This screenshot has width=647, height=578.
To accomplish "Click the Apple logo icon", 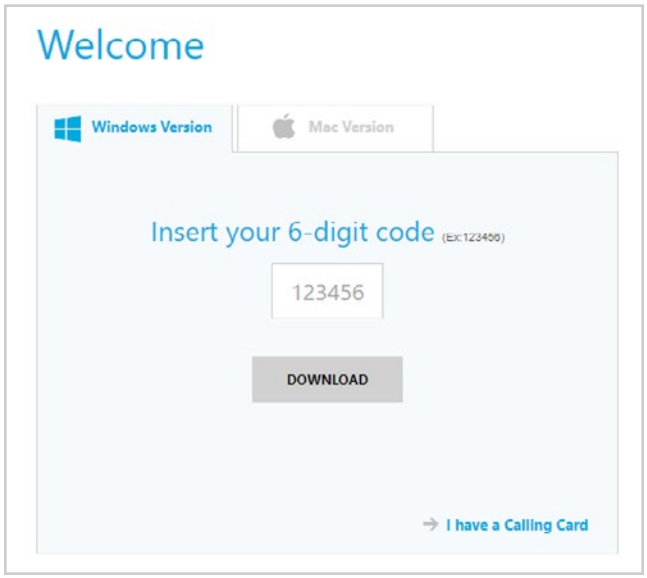I will (284, 126).
